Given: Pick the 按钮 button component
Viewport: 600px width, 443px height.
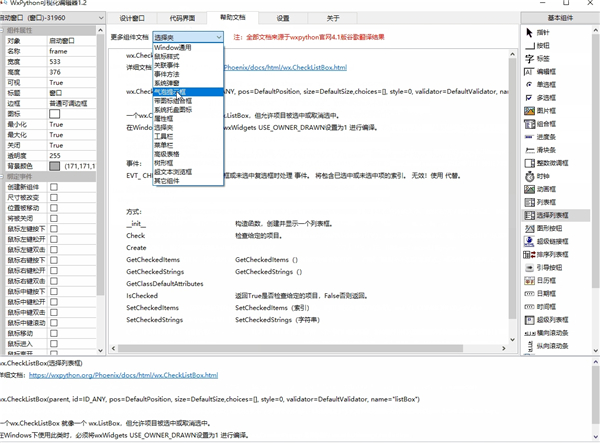Looking at the screenshot, I should point(538,46).
